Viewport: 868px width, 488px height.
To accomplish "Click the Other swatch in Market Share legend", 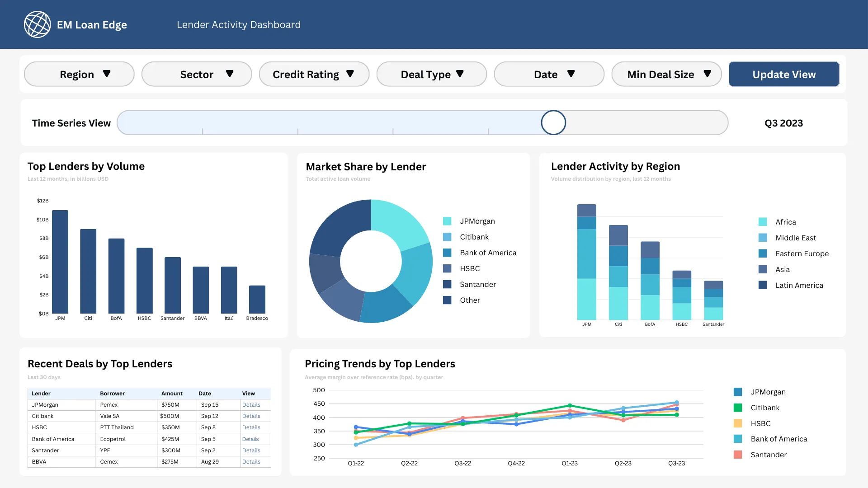I will (x=447, y=300).
